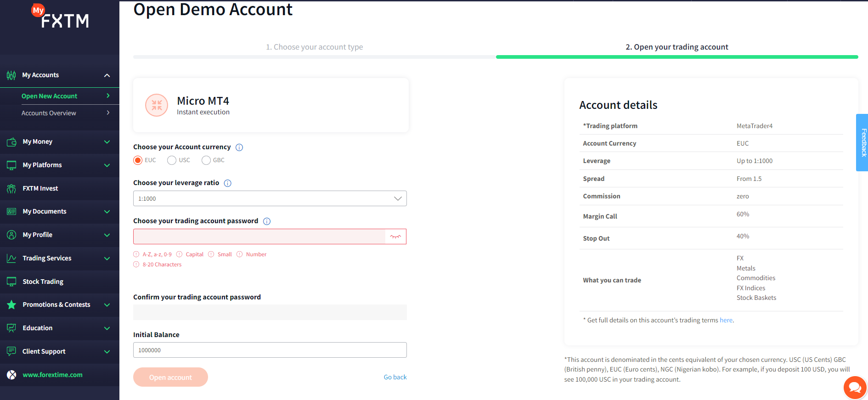Click the My Accounts candlestick icon
The width and height of the screenshot is (868, 400).
11,75
